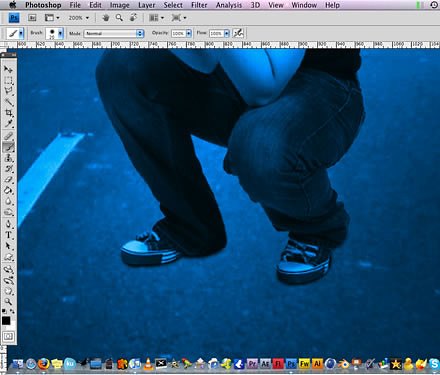Viewport: 440px width, 375px height.
Task: Select the Eyedropper tool
Action: pyautogui.click(x=8, y=124)
